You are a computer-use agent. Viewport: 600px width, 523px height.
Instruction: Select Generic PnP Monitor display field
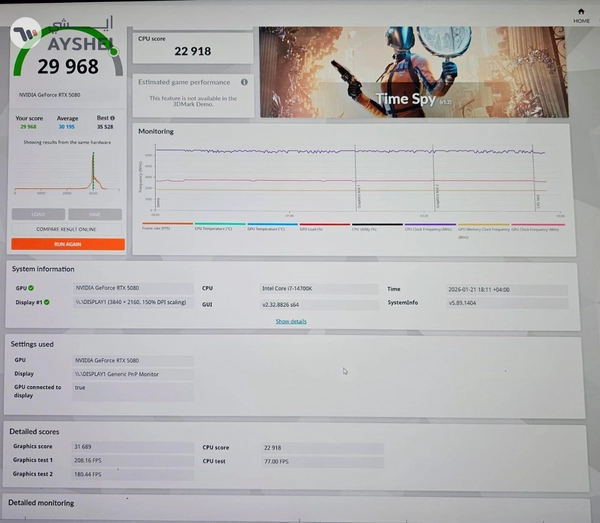(133, 374)
